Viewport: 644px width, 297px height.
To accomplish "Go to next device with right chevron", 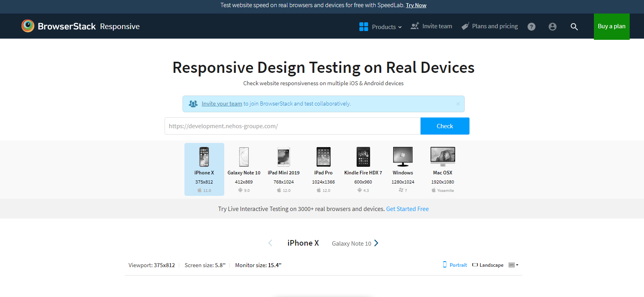I will [376, 243].
